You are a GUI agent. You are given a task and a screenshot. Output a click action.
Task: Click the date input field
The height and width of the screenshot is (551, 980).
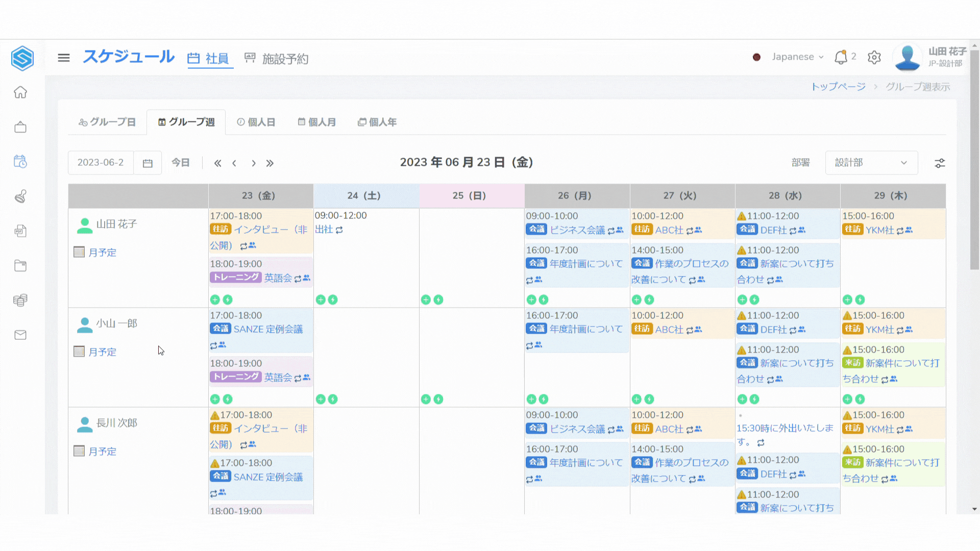pyautogui.click(x=101, y=163)
